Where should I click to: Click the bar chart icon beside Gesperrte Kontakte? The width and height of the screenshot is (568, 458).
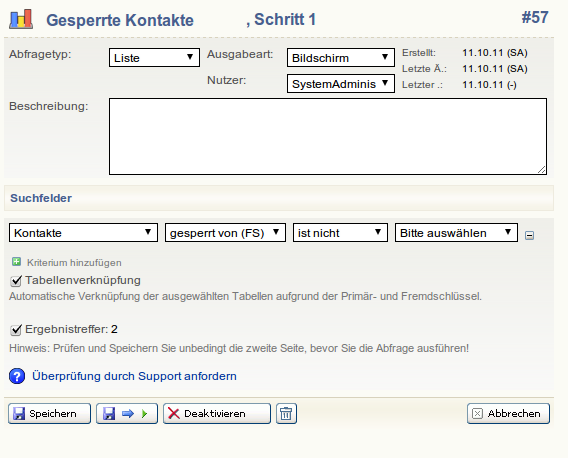click(21, 19)
